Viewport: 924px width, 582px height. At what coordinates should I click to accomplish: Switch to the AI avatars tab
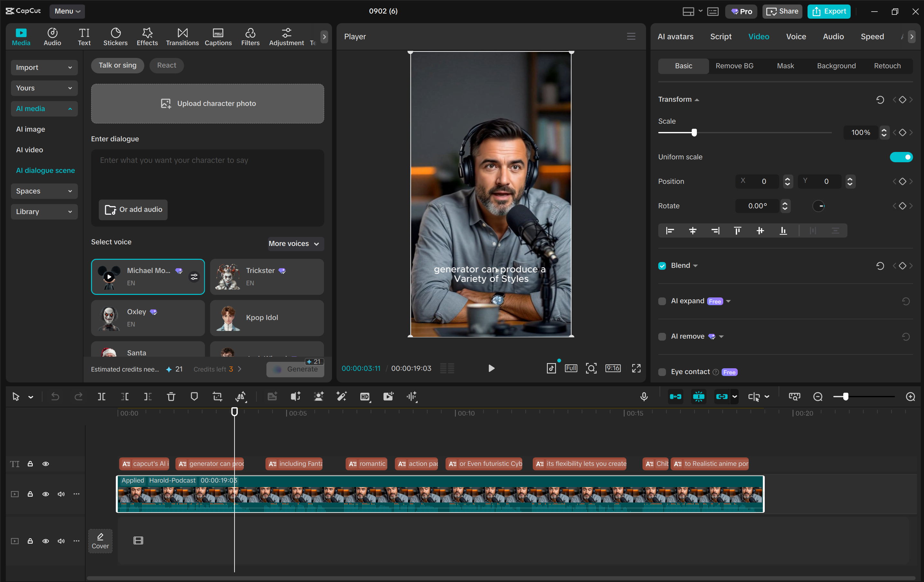[675, 36]
